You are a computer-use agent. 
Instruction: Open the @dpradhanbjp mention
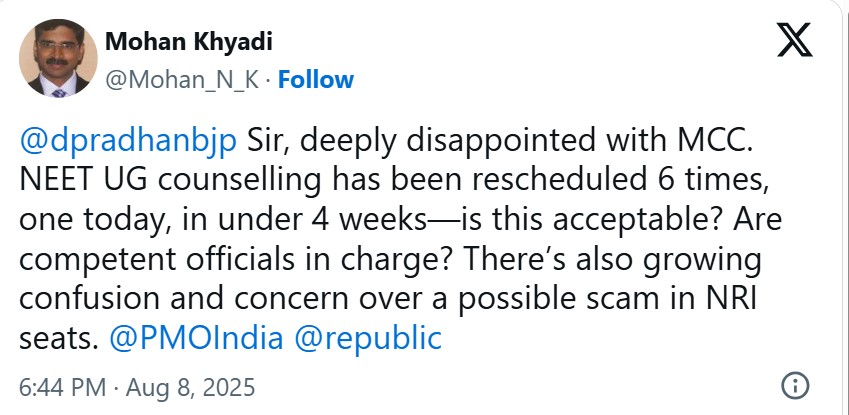[x=128, y=140]
